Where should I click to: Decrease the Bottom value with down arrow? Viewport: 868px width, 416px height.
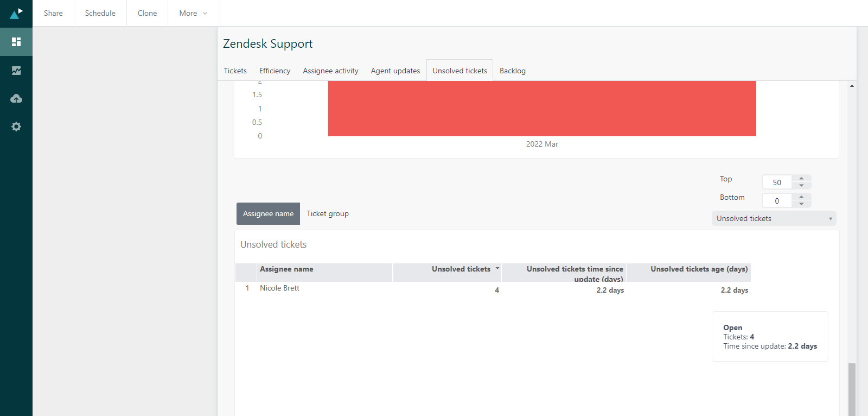801,204
